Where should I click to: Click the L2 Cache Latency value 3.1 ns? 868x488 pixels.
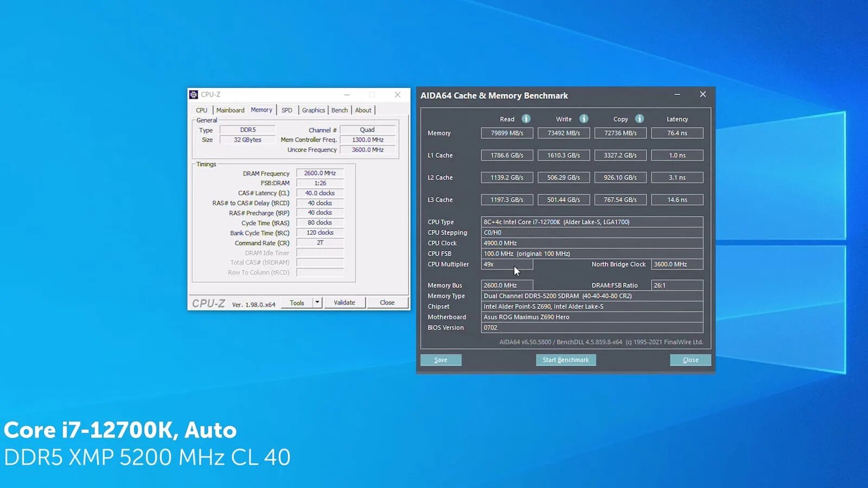[677, 177]
